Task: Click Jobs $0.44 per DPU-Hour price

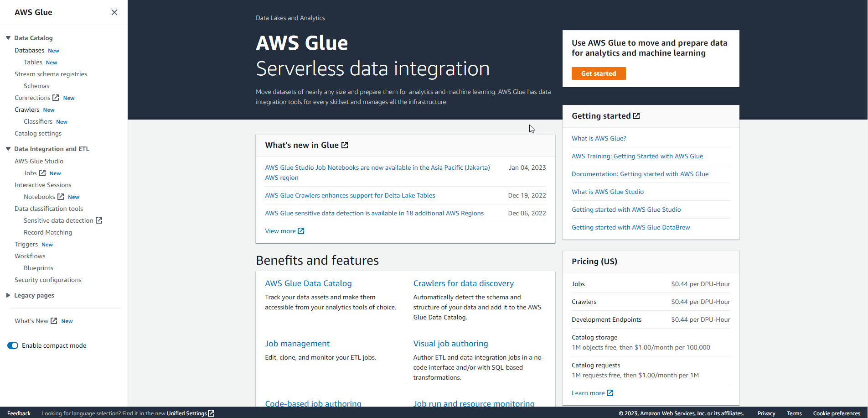Action: click(701, 284)
